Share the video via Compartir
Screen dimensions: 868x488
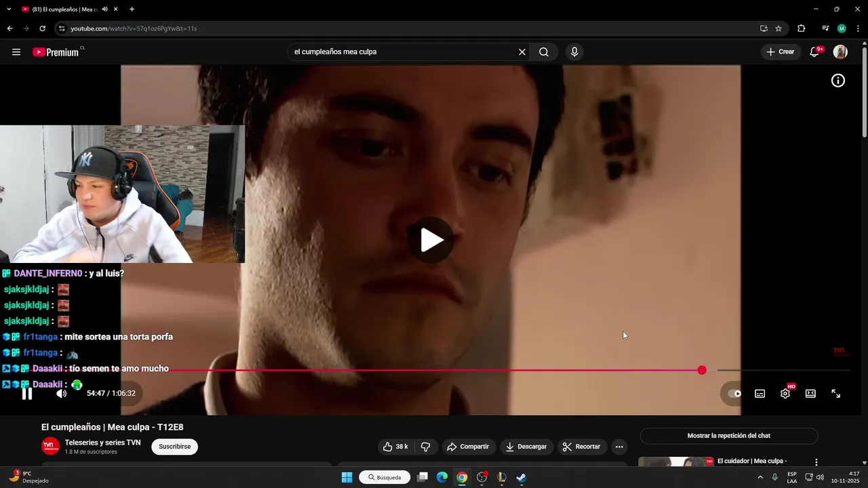(x=469, y=447)
